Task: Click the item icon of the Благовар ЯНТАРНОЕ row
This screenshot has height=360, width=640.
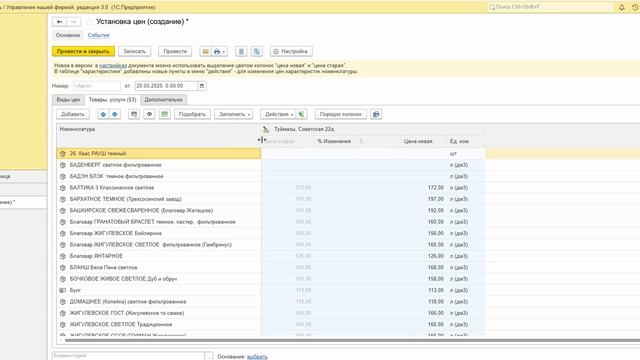Action: pyautogui.click(x=62, y=256)
